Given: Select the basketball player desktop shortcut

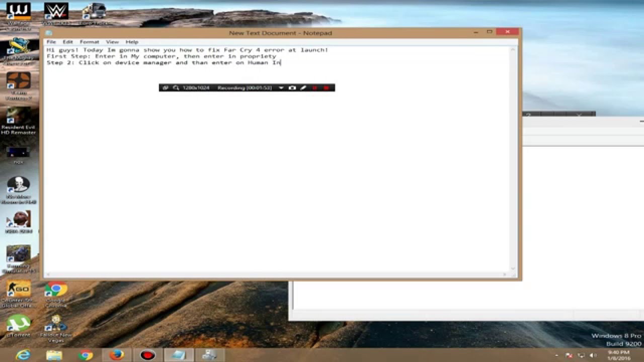Looking at the screenshot, I should coord(19,222).
